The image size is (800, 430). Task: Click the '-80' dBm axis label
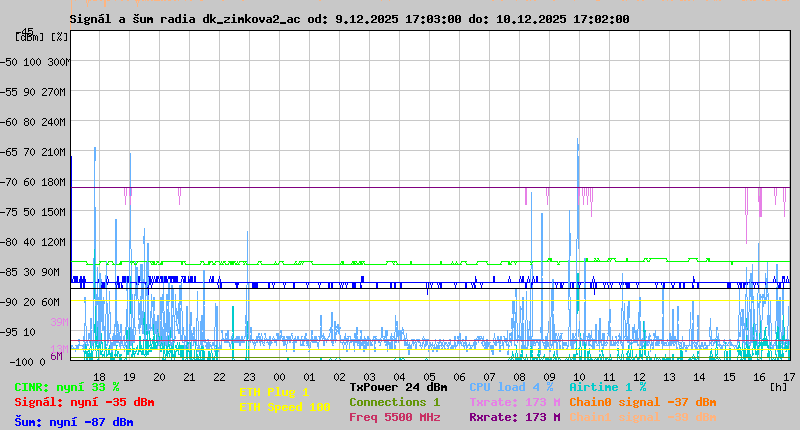[9, 242]
